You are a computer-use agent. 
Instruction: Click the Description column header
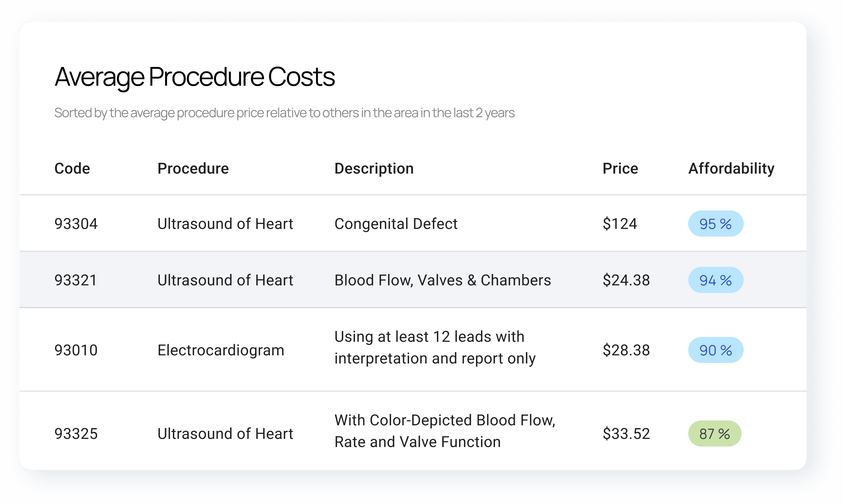tap(374, 168)
